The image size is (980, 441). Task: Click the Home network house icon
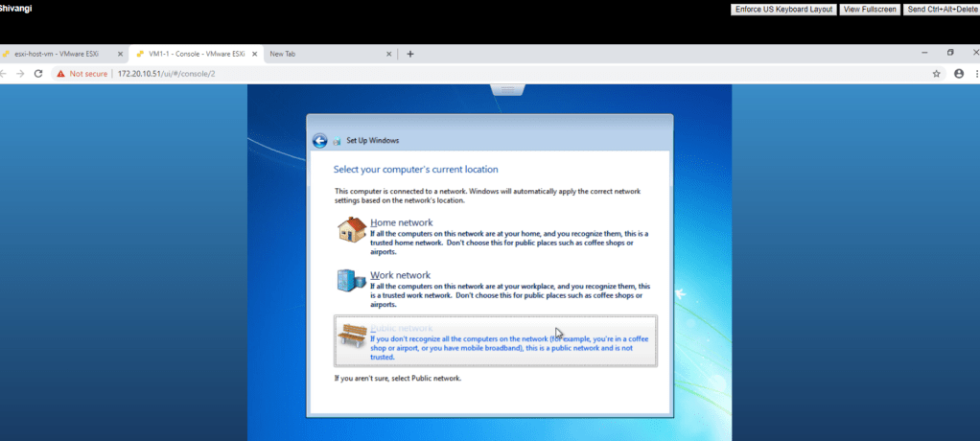point(351,230)
